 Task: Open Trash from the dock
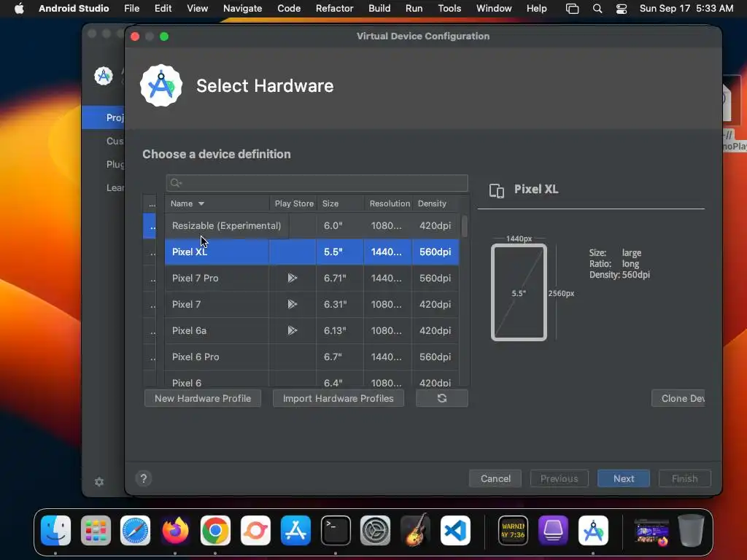[691, 530]
